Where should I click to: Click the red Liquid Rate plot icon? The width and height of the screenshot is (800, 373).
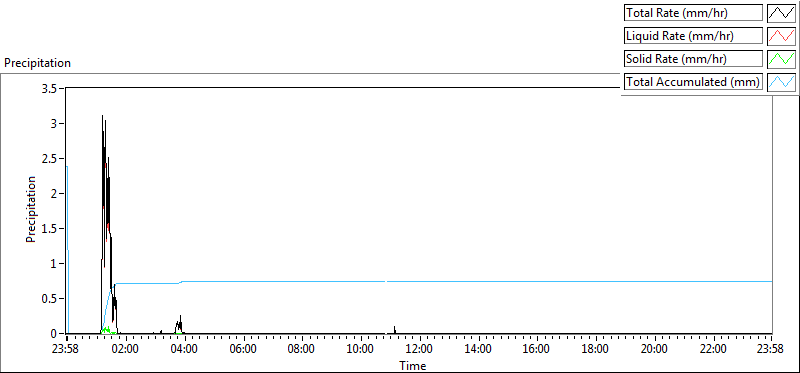[x=782, y=36]
